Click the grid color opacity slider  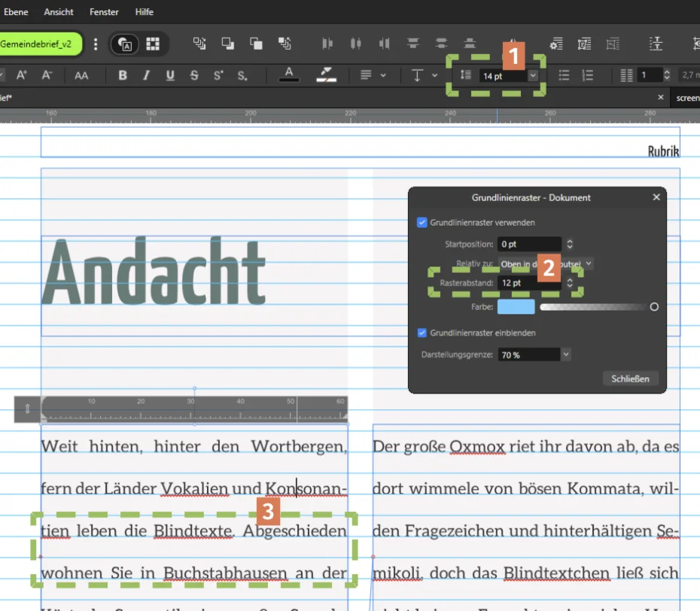click(597, 306)
